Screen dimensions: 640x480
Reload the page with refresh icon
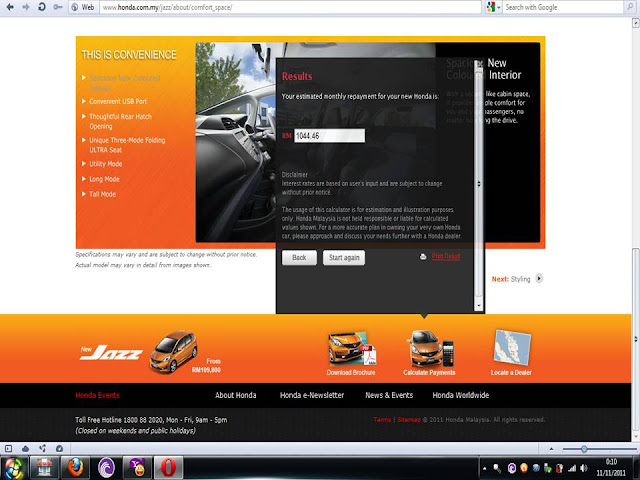click(x=42, y=7)
